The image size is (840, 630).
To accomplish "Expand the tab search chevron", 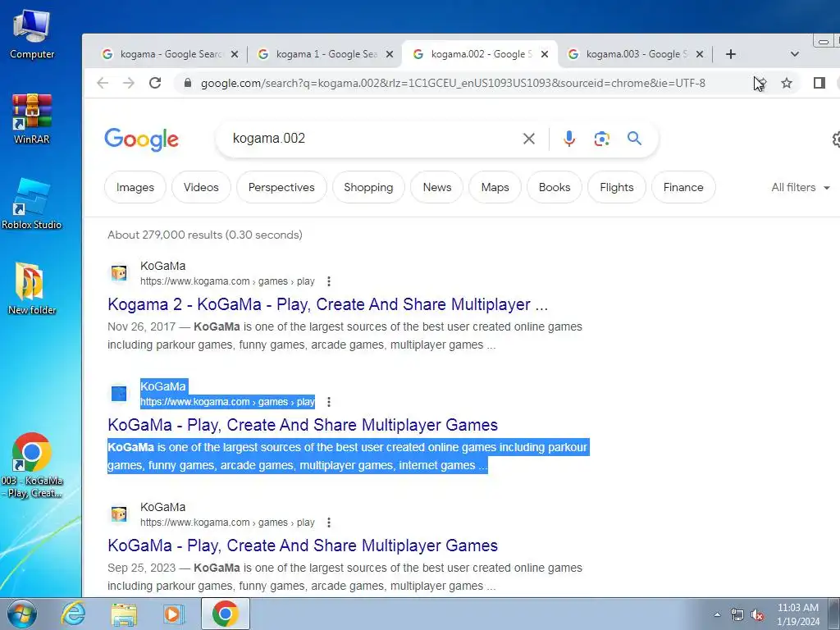I will click(x=795, y=54).
